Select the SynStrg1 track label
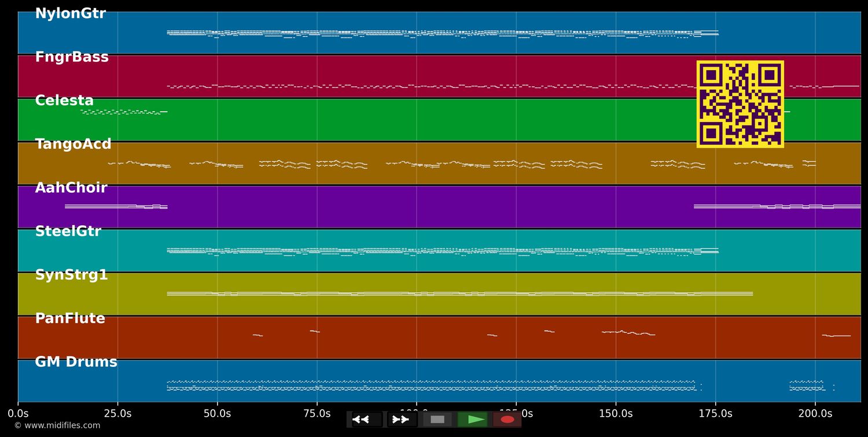This screenshot has width=868, height=437. click(x=71, y=275)
